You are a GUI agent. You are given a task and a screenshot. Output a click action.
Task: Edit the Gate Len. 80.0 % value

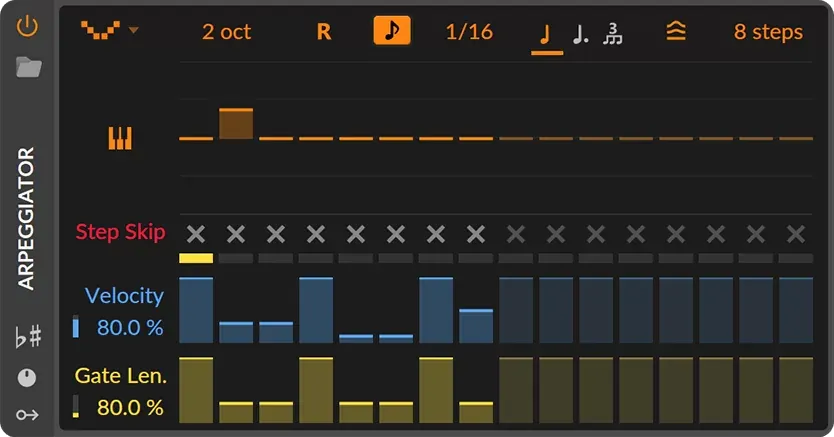(130, 408)
